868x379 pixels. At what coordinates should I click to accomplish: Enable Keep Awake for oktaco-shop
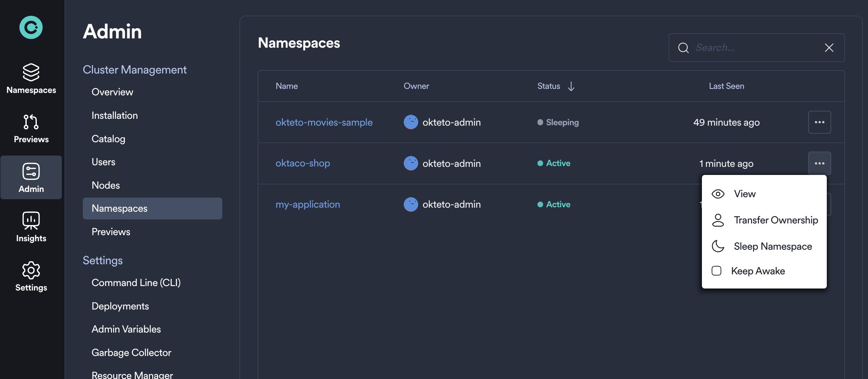pyautogui.click(x=758, y=271)
